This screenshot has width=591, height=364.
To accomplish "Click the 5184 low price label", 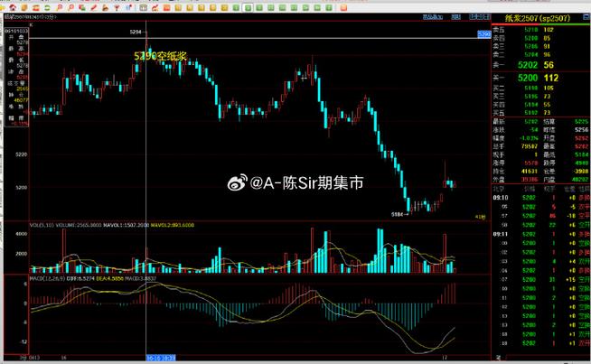I will (x=398, y=213).
